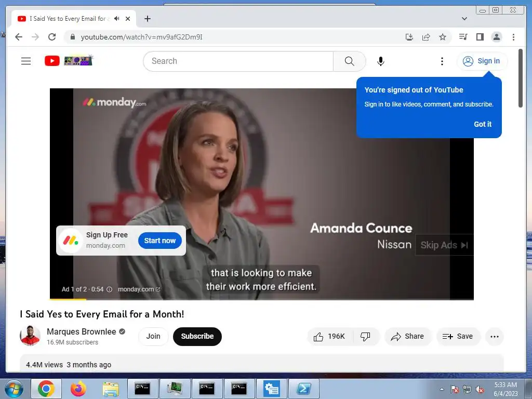Screen dimensions: 532x399
Task: Click the address bar URL
Action: tap(141, 37)
